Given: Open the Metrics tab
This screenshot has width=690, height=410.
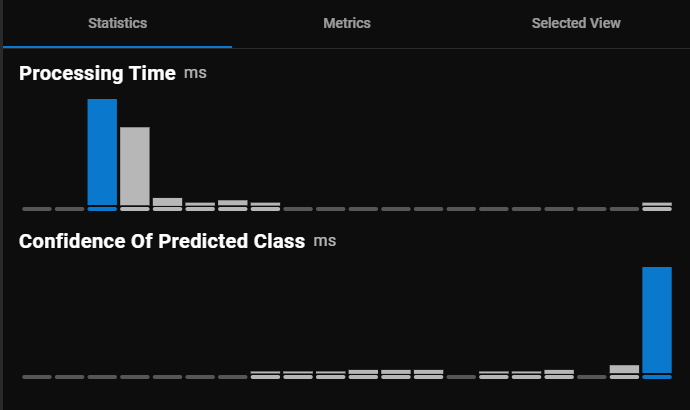Looking at the screenshot, I should point(347,23).
